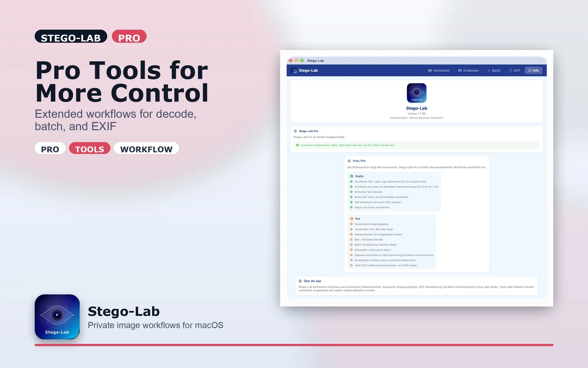
Task: Click check icon for Sichtbares Text- oder Logo-Watermark
Action: coord(351,181)
